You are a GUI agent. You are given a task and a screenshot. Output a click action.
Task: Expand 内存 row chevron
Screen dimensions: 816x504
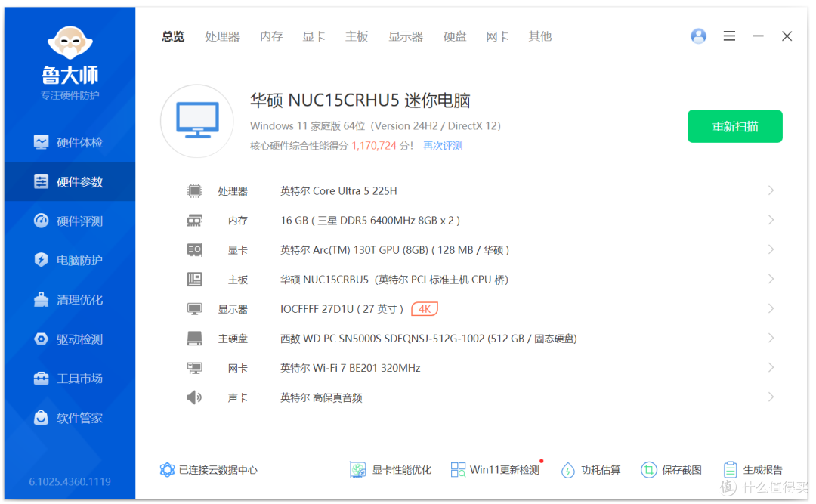tap(771, 220)
